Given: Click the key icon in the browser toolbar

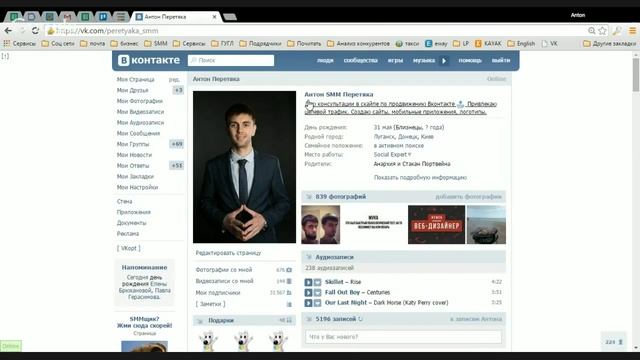Looking at the screenshot, I should point(617,31).
